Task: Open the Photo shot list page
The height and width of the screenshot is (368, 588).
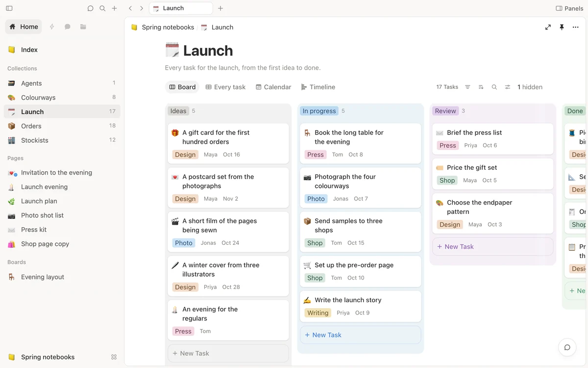Action: point(62,215)
